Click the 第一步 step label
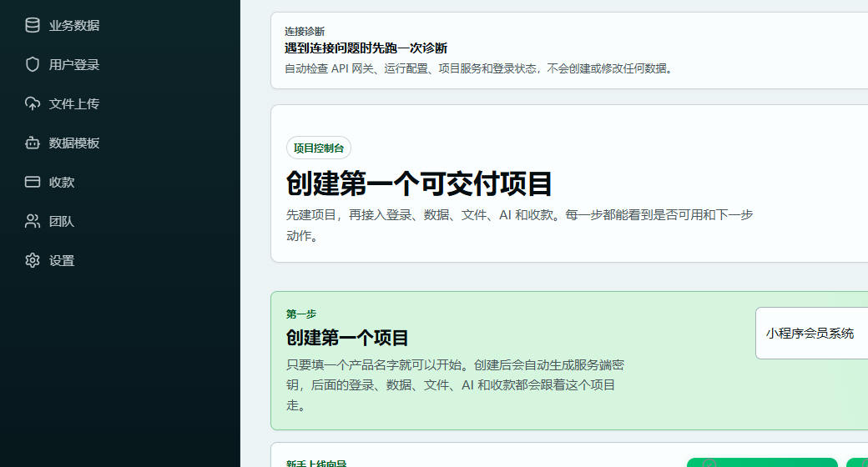 [301, 314]
